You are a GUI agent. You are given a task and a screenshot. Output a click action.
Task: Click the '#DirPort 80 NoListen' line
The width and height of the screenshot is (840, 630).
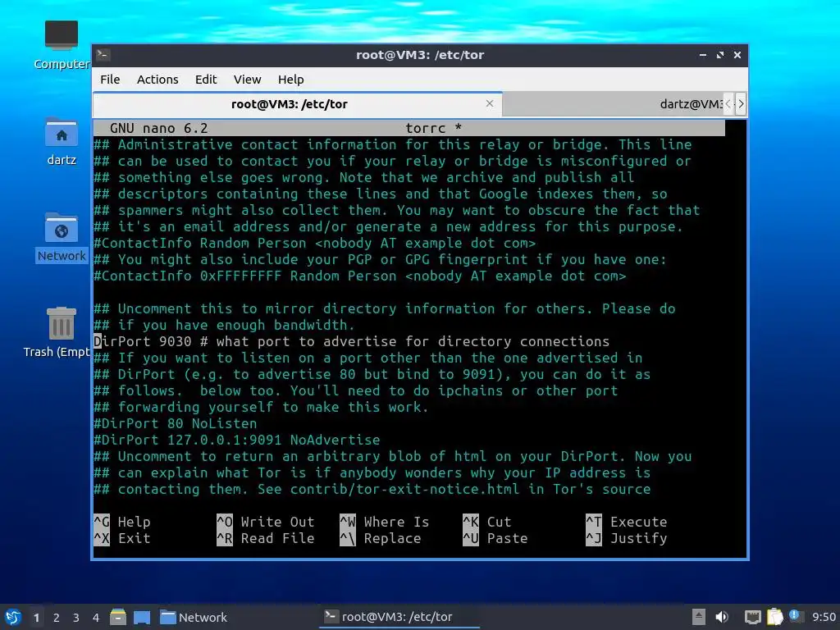176,423
